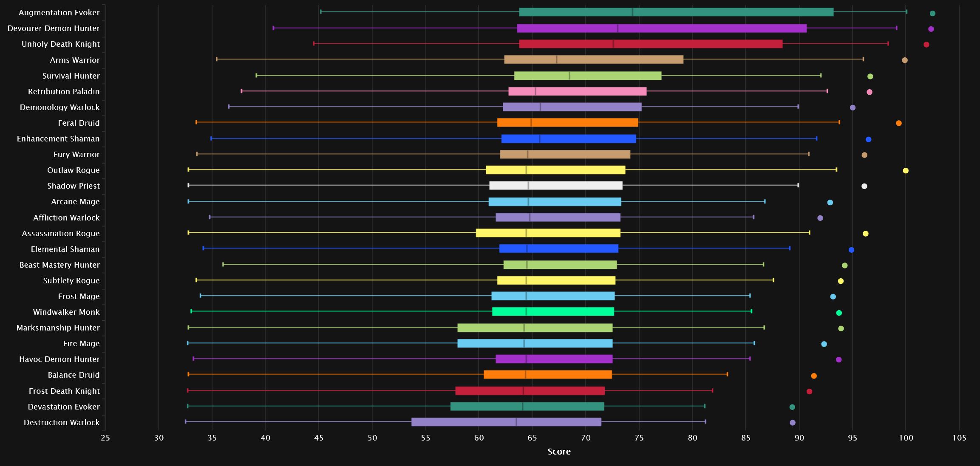The height and width of the screenshot is (466, 980).
Task: Select the Beast Mastery Hunter label
Action: 59,265
